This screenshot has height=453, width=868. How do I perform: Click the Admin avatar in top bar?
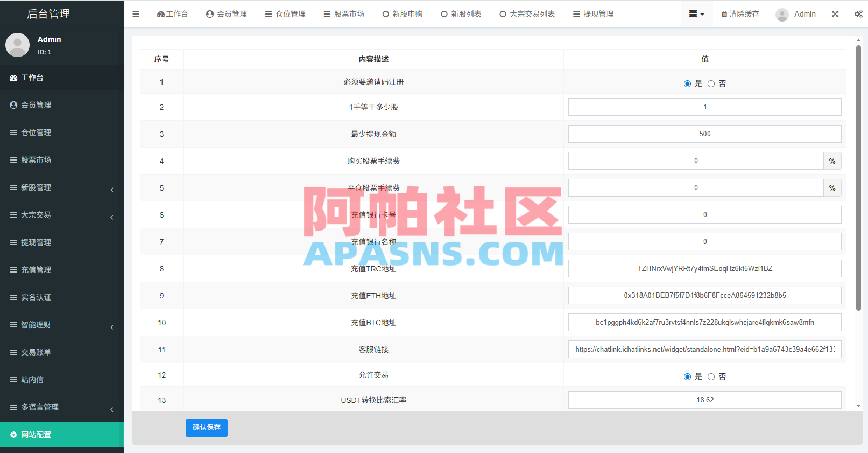pos(782,15)
